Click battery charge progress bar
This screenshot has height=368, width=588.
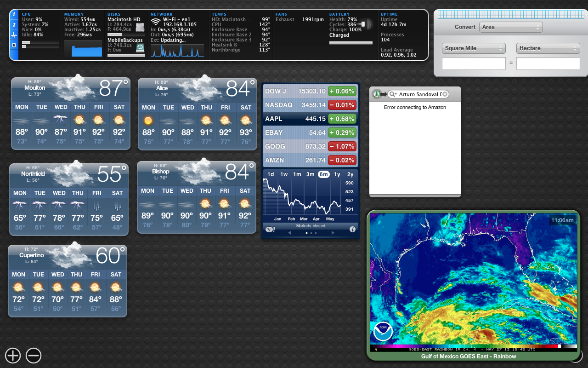351,43
